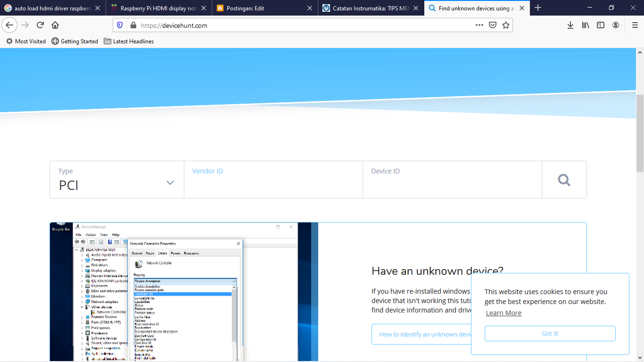
Task: View site security padlock info
Action: (x=133, y=25)
